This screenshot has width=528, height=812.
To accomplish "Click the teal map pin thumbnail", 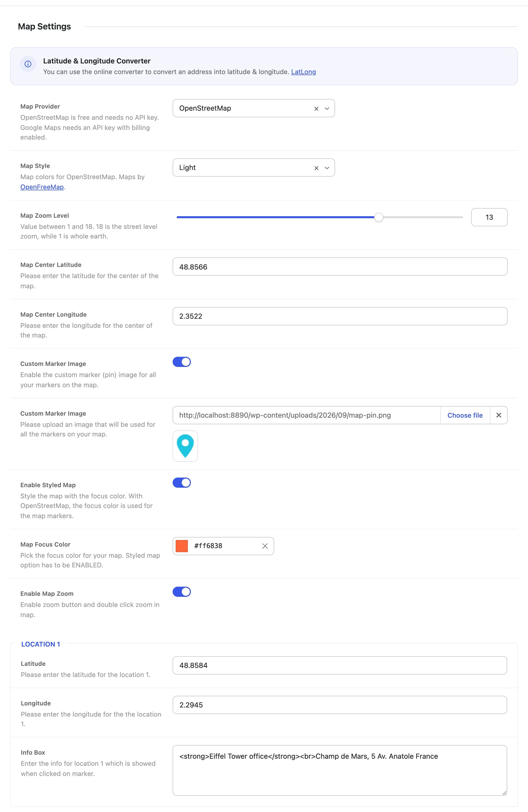I will (x=185, y=446).
